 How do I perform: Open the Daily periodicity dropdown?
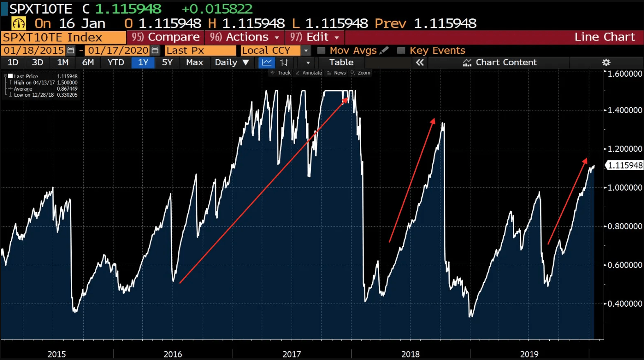click(x=232, y=62)
